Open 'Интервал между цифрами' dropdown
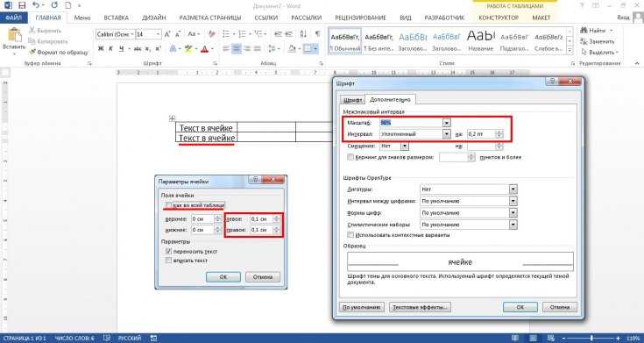The height and width of the screenshot is (343, 644). pyautogui.click(x=513, y=201)
